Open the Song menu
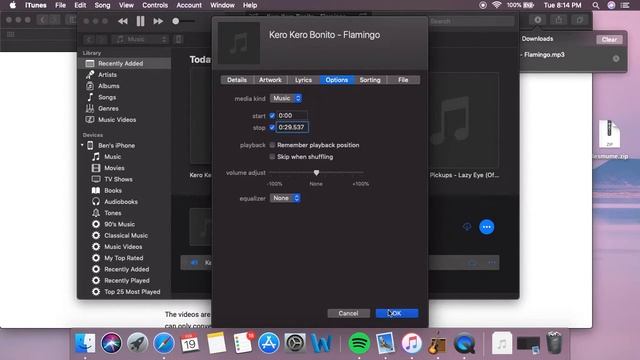This screenshot has height=360, width=640. tap(102, 5)
